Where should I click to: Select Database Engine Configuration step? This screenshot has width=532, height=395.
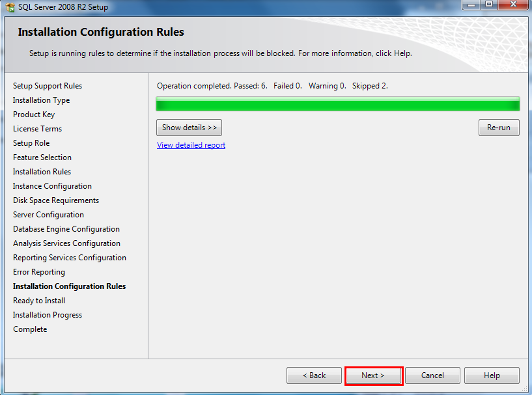66,229
